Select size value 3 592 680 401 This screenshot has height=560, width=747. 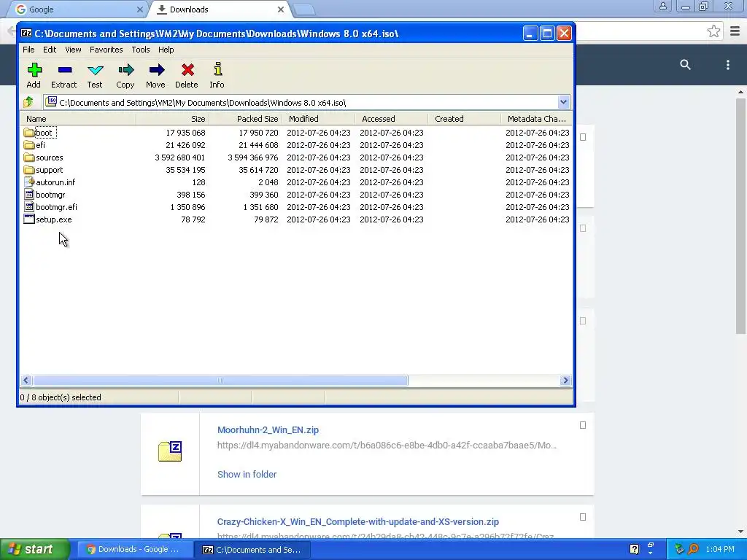(x=179, y=157)
